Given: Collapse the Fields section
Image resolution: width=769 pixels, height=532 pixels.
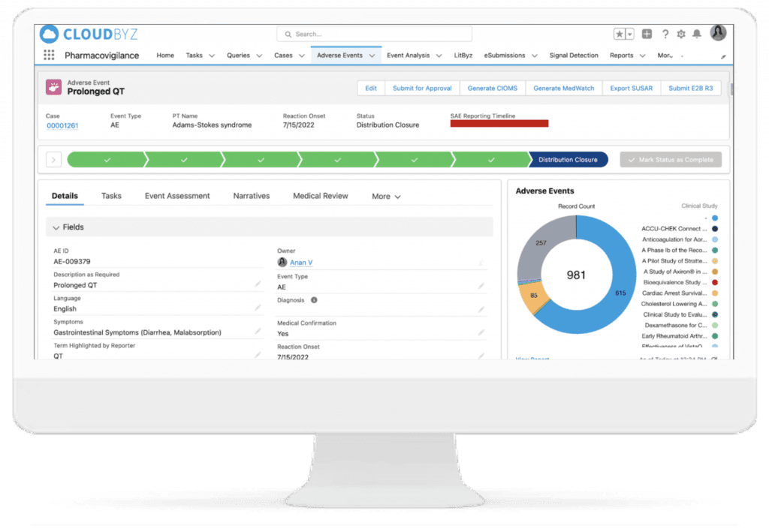Looking at the screenshot, I should point(56,227).
